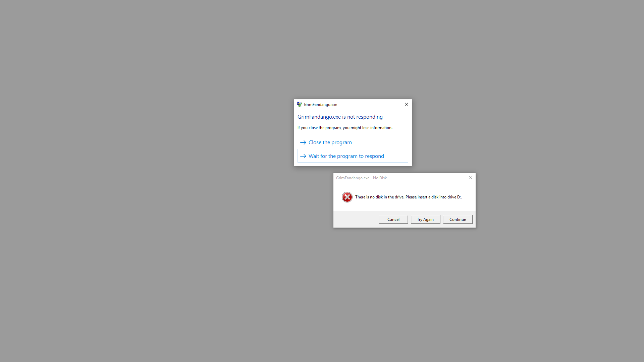Click 'There is no disk in the drive' message
644x362 pixels.
click(408, 197)
